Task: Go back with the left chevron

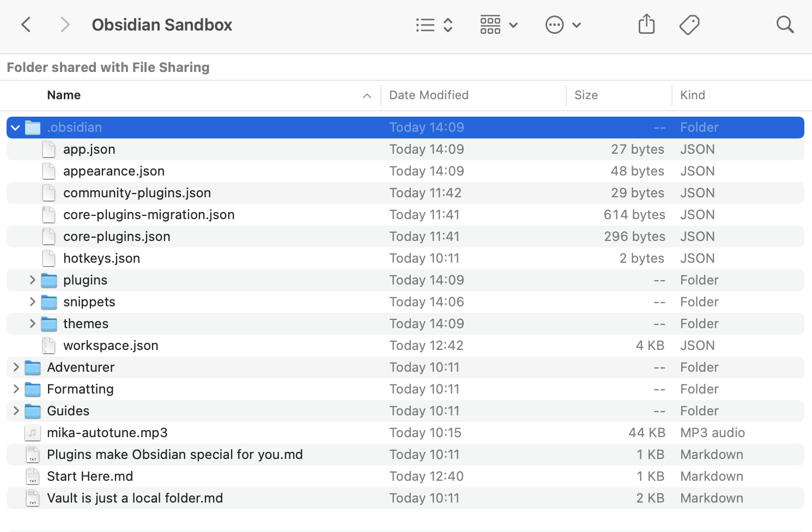Action: (x=26, y=25)
